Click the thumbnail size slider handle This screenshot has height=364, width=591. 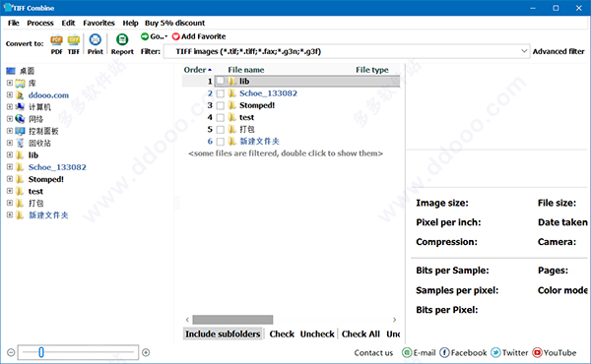point(41,352)
